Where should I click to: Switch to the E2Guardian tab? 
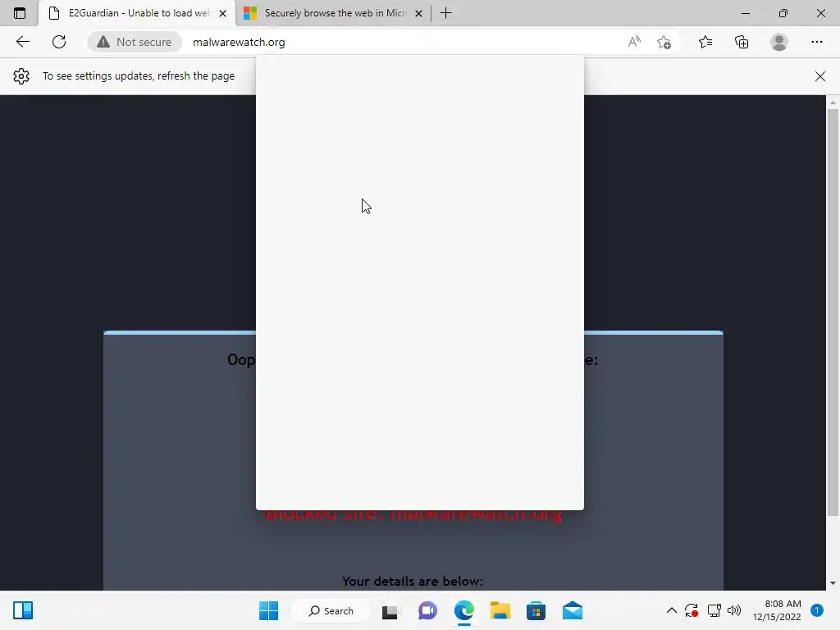(137, 13)
